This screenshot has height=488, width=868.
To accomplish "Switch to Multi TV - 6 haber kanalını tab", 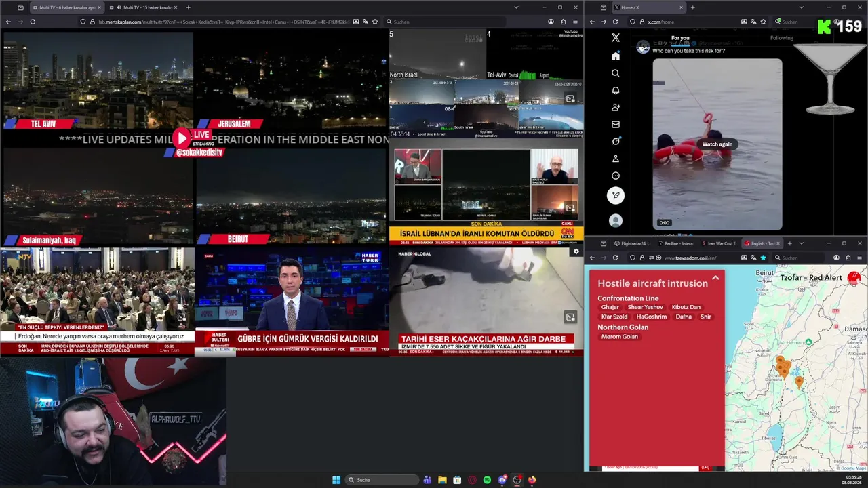I will 66,7.
